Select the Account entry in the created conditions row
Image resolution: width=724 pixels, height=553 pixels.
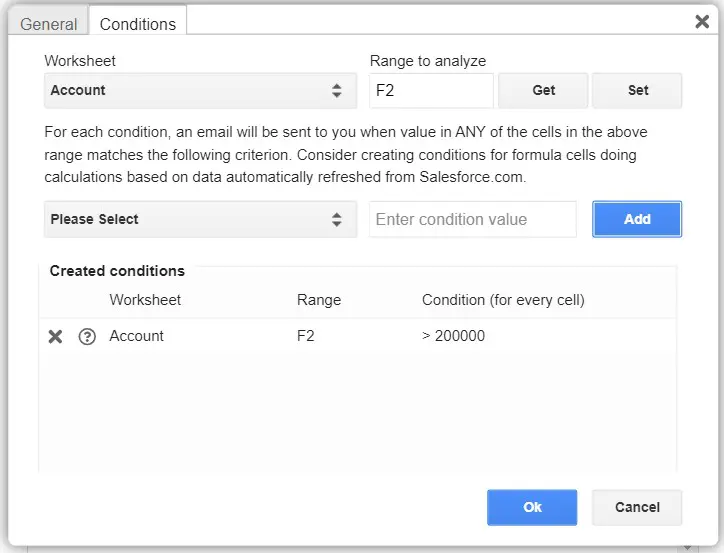coord(137,336)
